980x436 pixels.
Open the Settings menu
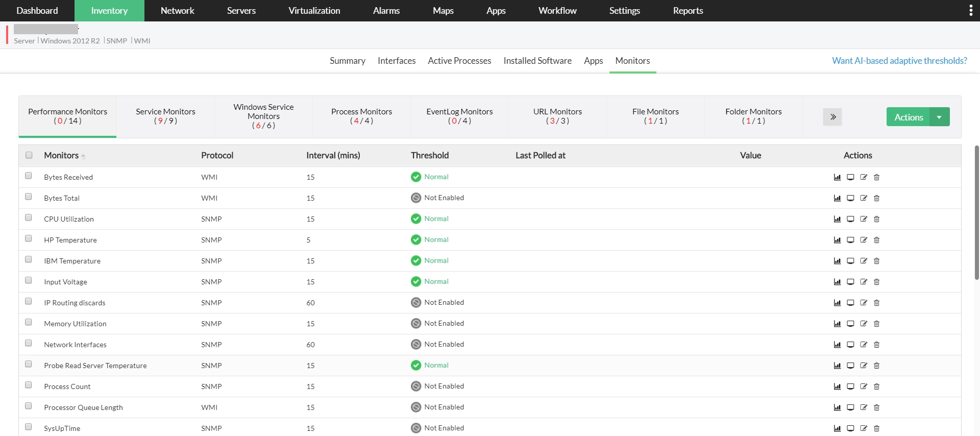625,11
